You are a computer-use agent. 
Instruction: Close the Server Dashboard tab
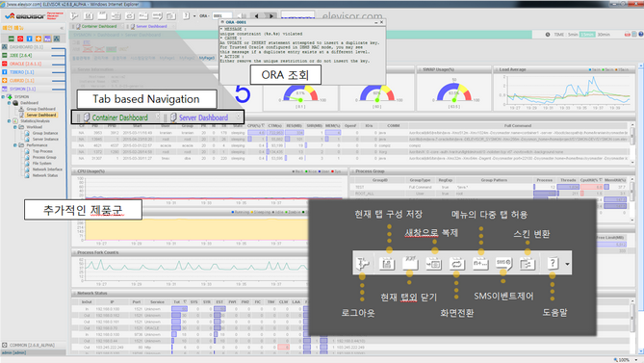click(173, 26)
